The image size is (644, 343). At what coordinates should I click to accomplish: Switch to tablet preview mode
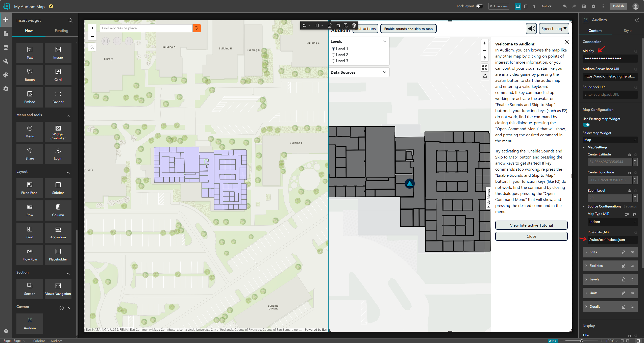click(526, 6)
